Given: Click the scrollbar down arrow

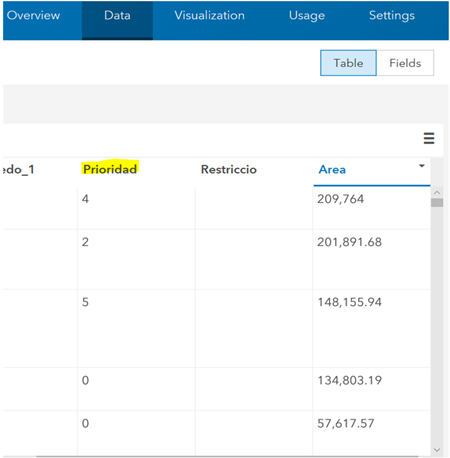Looking at the screenshot, I should click(437, 450).
